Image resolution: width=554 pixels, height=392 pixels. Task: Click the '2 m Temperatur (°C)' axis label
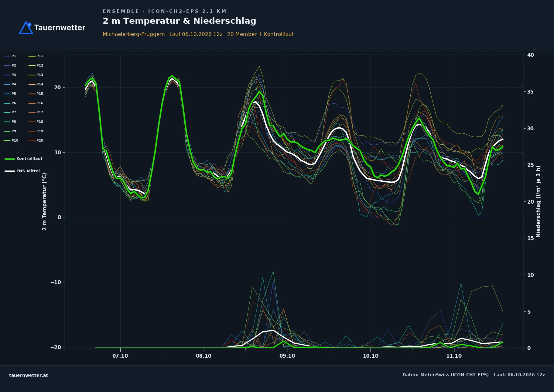point(44,201)
